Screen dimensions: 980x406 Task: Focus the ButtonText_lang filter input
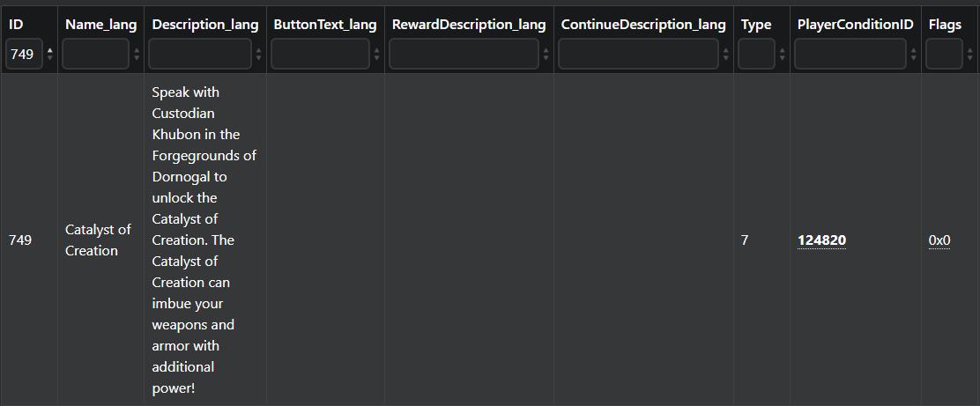pos(320,54)
